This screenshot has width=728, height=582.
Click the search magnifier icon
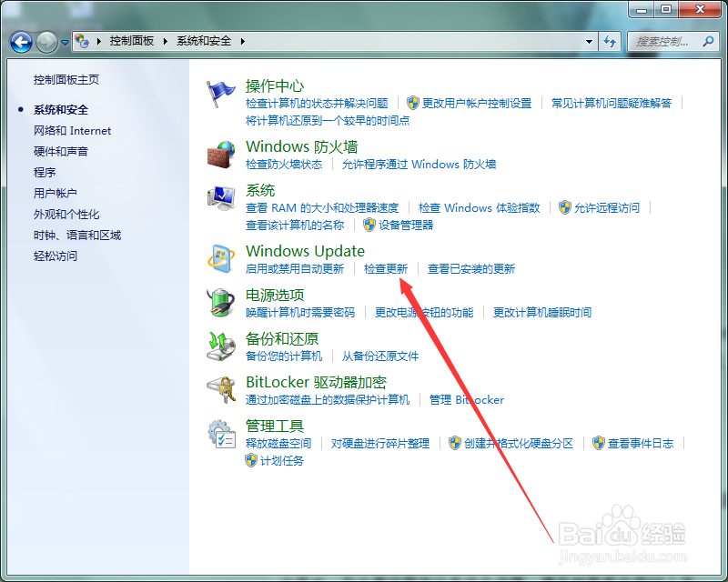tap(708, 41)
